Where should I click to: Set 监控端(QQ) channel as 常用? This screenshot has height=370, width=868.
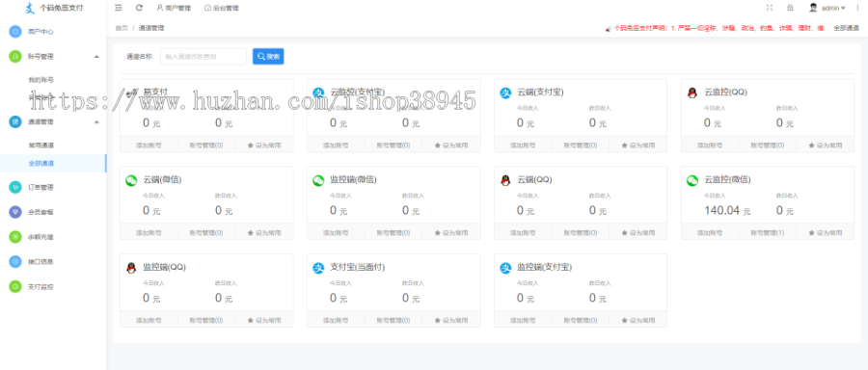click(x=264, y=320)
